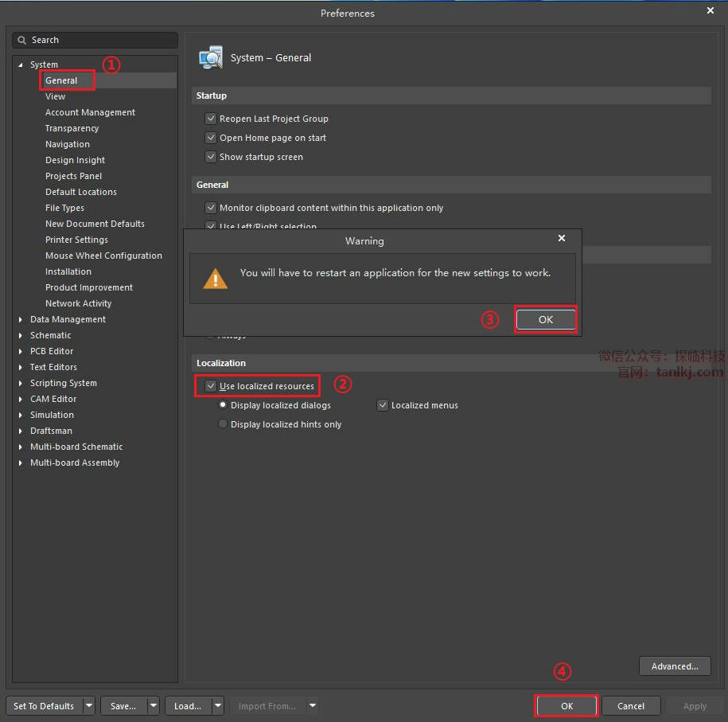The height and width of the screenshot is (722, 728).
Task: Click OK in the Warning dialog
Action: (x=546, y=320)
